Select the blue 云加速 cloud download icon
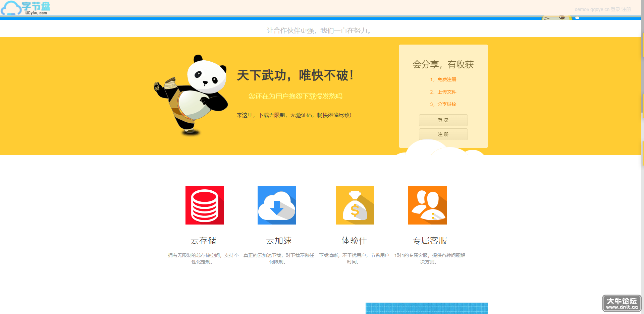The image size is (644, 314). click(x=277, y=205)
